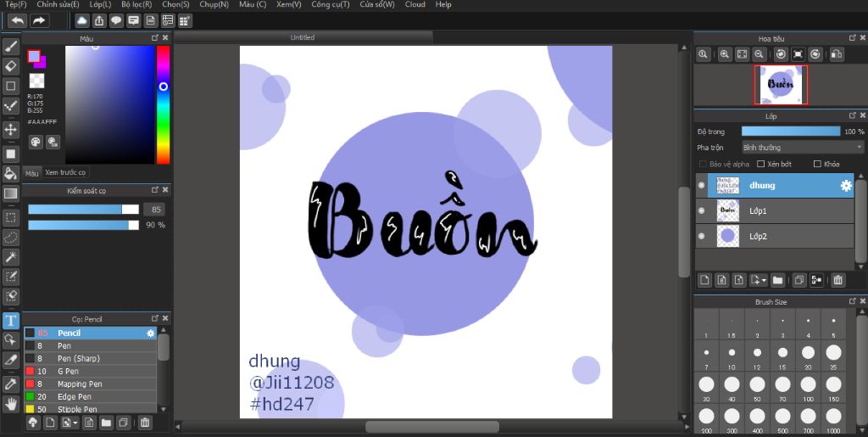
Task: Click the Navigator canvas thumbnail
Action: point(781,85)
